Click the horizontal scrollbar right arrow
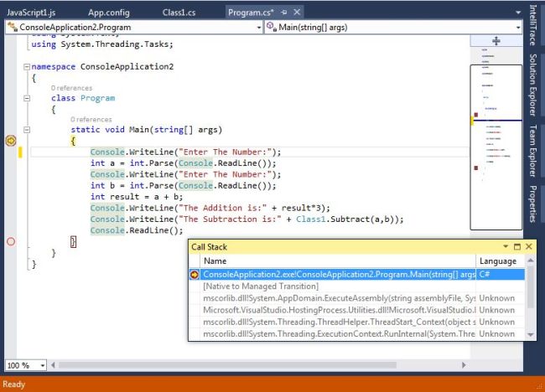The height and width of the screenshot is (392, 545). pyautogui.click(x=464, y=365)
